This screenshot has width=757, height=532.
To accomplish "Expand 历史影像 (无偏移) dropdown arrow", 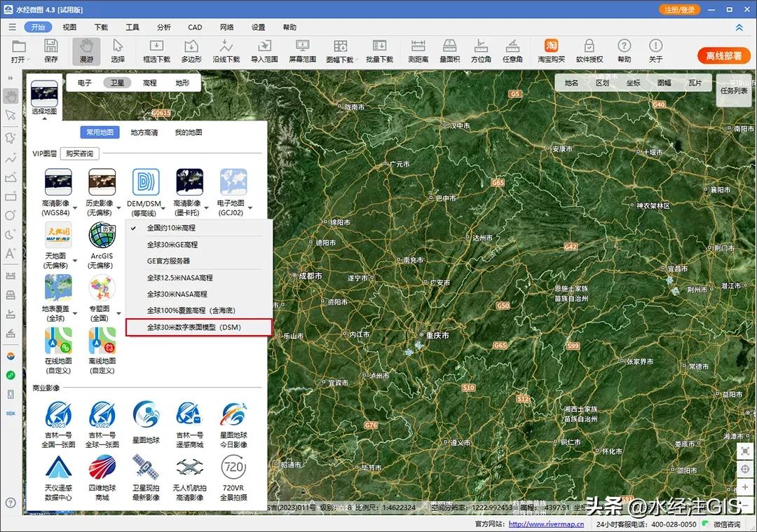I will pyautogui.click(x=118, y=208).
